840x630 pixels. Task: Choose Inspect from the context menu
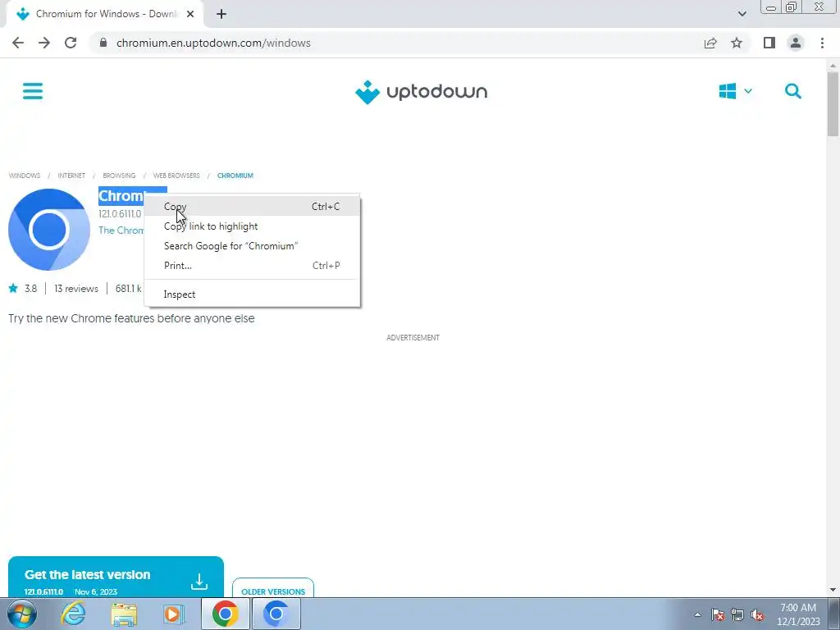252,294
